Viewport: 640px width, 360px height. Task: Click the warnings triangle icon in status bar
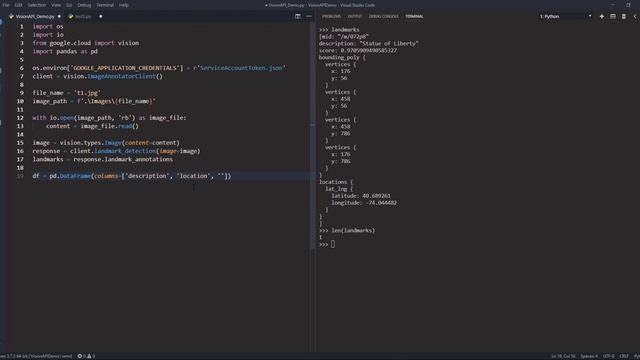click(x=89, y=356)
